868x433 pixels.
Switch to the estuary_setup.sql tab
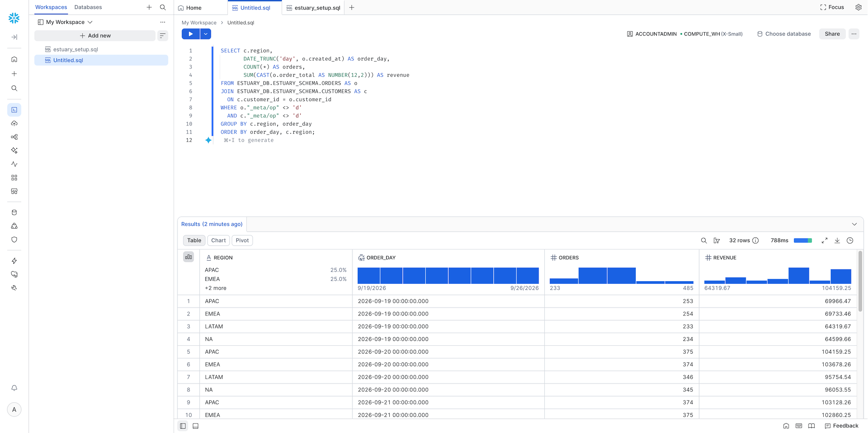coord(313,8)
